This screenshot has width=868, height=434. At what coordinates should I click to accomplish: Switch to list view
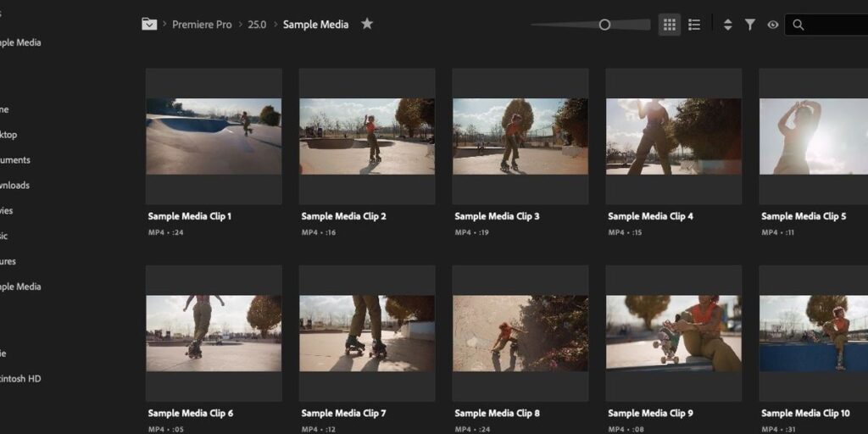tap(694, 25)
